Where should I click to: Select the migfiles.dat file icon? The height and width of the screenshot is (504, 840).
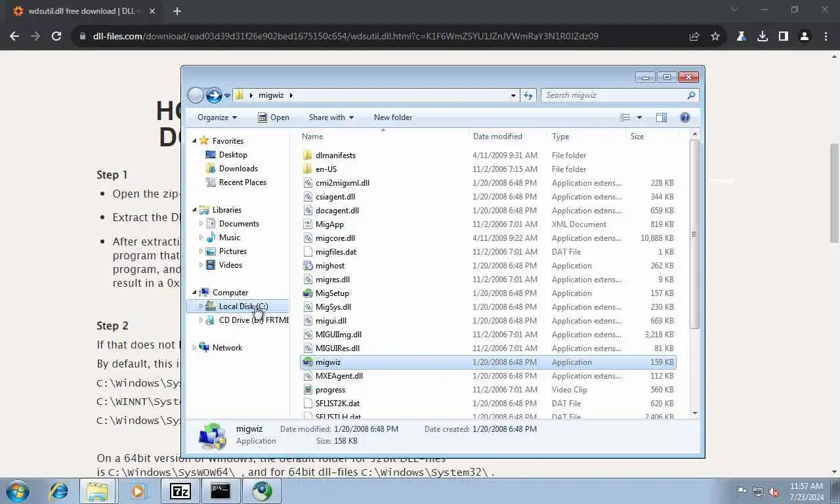pyautogui.click(x=308, y=252)
